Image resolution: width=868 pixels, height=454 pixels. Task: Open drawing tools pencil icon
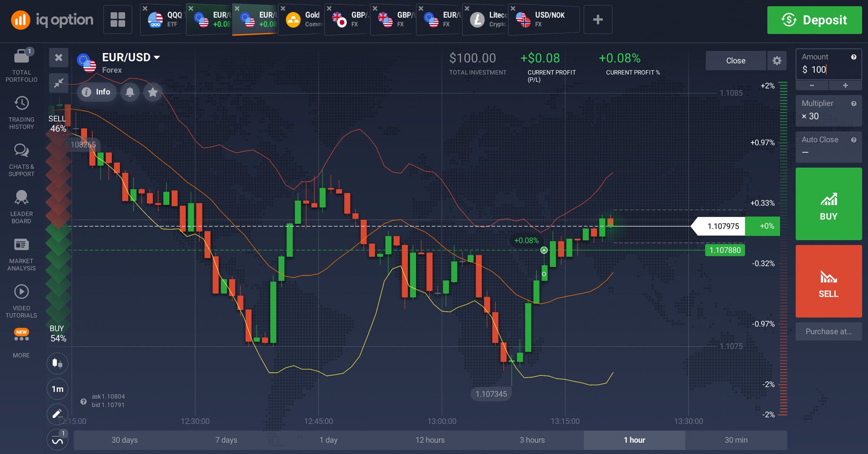coord(57,414)
